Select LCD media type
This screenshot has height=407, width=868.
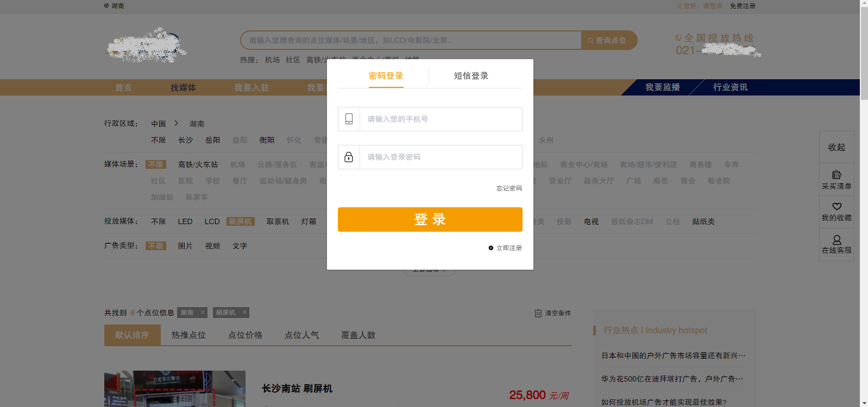212,221
